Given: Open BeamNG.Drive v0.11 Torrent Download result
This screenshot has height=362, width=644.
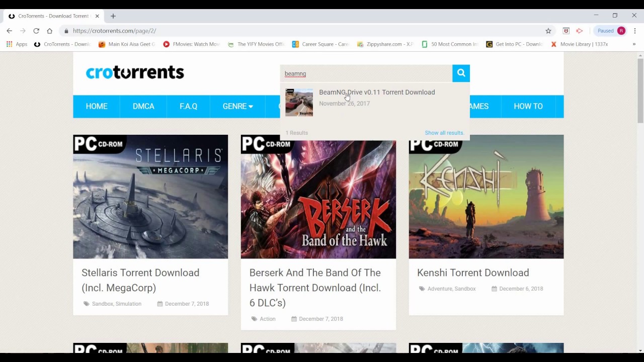Looking at the screenshot, I should [377, 92].
